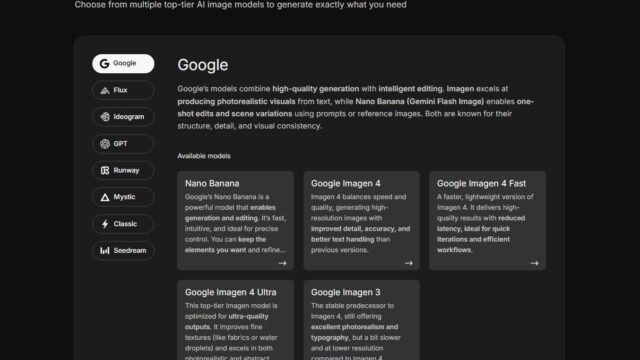Viewport: 640px width, 360px height.
Task: Switch to the Classic models tab
Action: pyautogui.click(x=123, y=224)
